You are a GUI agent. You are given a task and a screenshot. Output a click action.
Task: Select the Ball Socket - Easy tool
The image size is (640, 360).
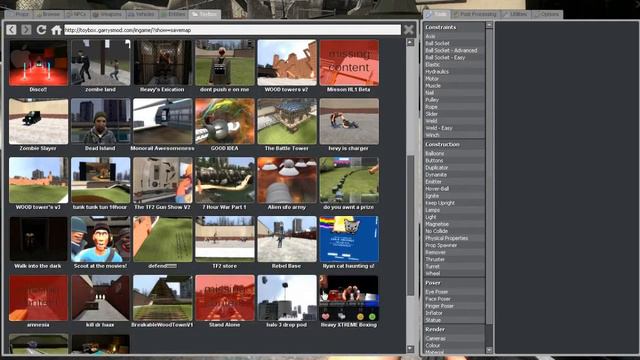[x=454, y=58]
